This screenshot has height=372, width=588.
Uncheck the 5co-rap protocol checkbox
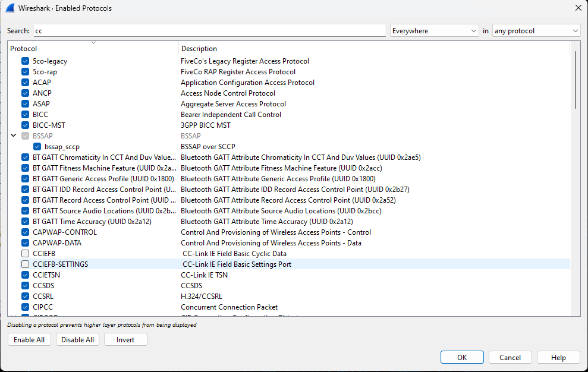(x=25, y=72)
